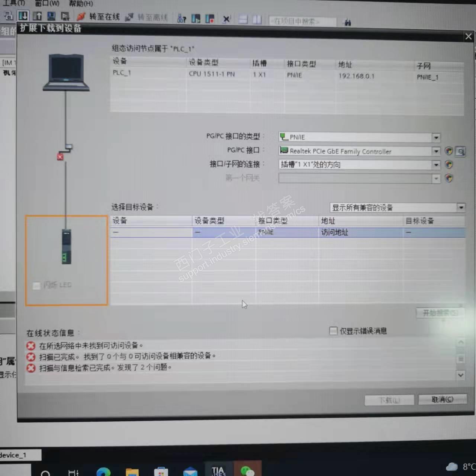This screenshot has width=476, height=476.
Task: Click the CPU 1511-1 PN cell
Action: click(x=212, y=74)
